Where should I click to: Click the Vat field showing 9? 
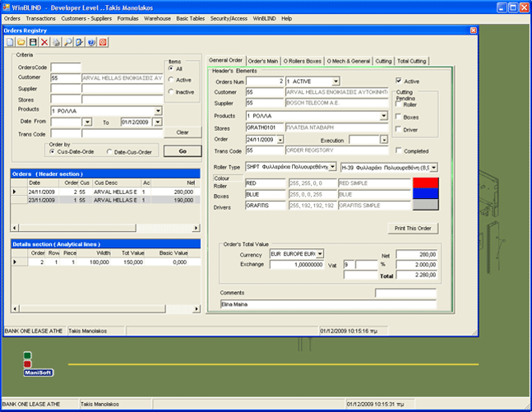(x=349, y=264)
